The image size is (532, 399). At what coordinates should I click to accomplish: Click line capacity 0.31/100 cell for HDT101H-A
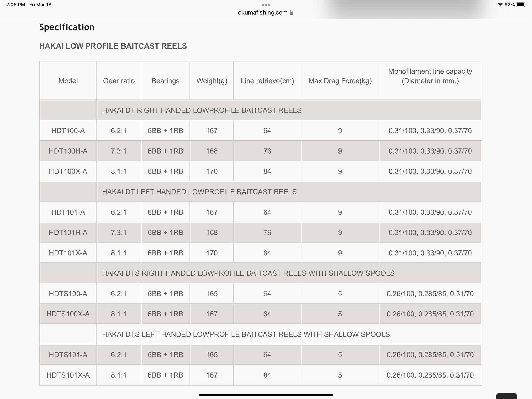430,232
